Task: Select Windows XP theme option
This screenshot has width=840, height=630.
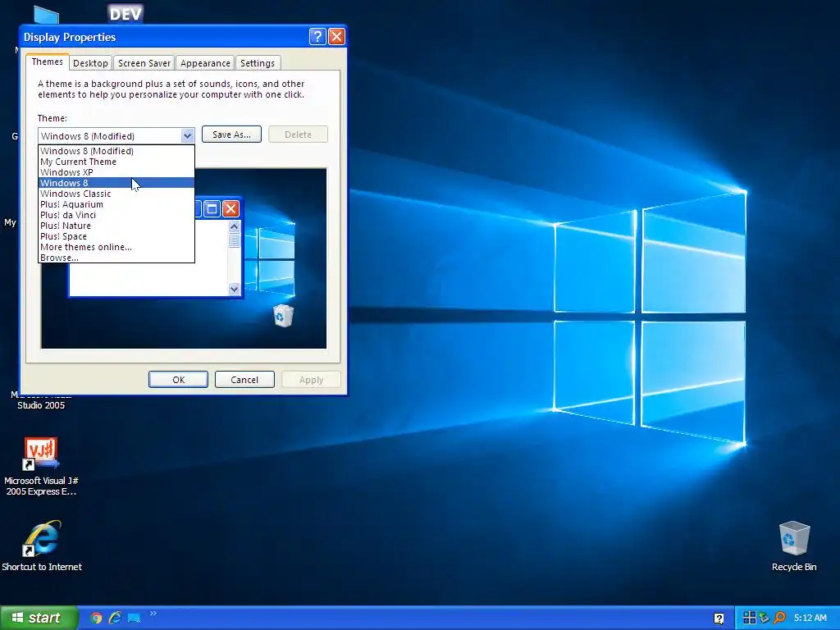Action: 116,172
